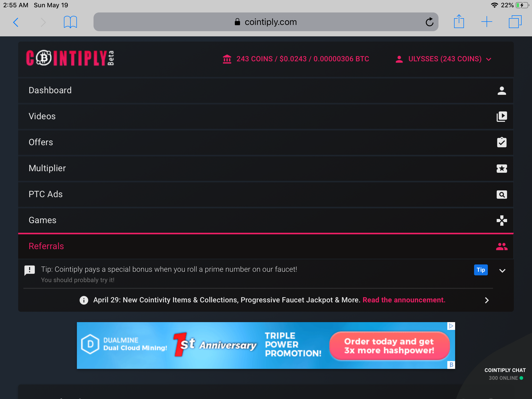Screen dimensions: 532x399
Task: Reload the page with the refresh icon
Action: click(430, 22)
